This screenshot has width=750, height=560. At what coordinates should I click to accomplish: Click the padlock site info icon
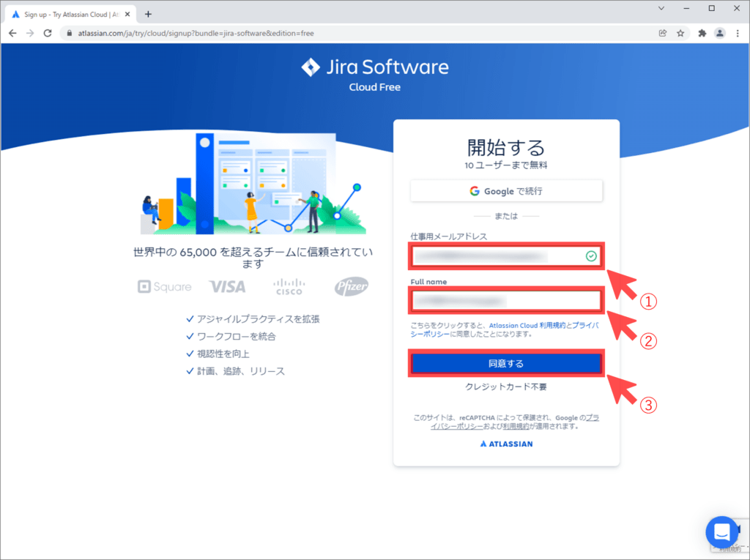coord(69,33)
